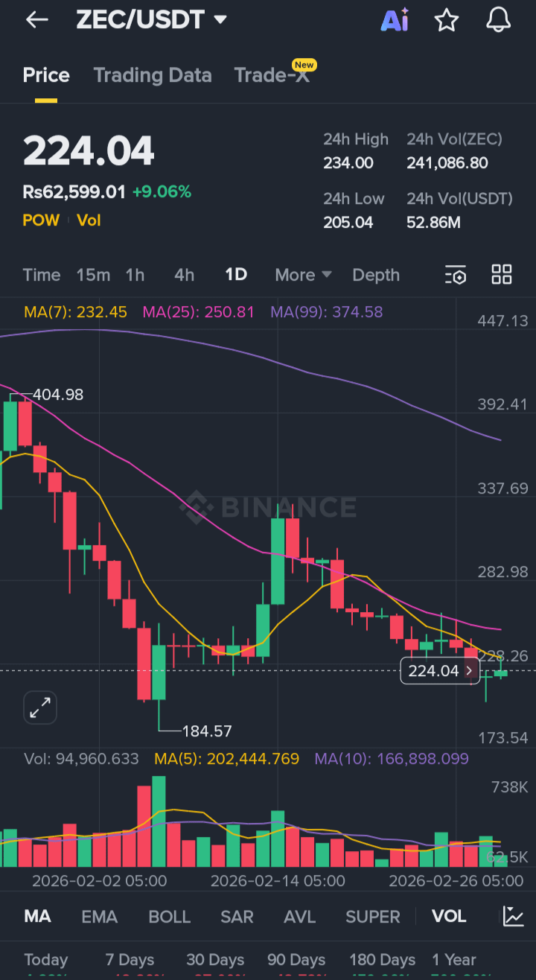Tap 24h Vol(ZEC) value 241,086.80
Viewport: 536px width, 980px height.
447,163
